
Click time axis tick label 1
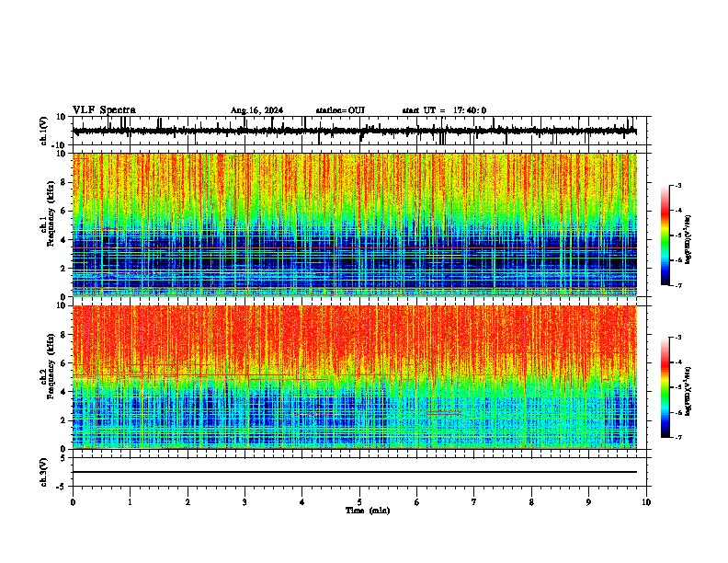click(x=130, y=502)
